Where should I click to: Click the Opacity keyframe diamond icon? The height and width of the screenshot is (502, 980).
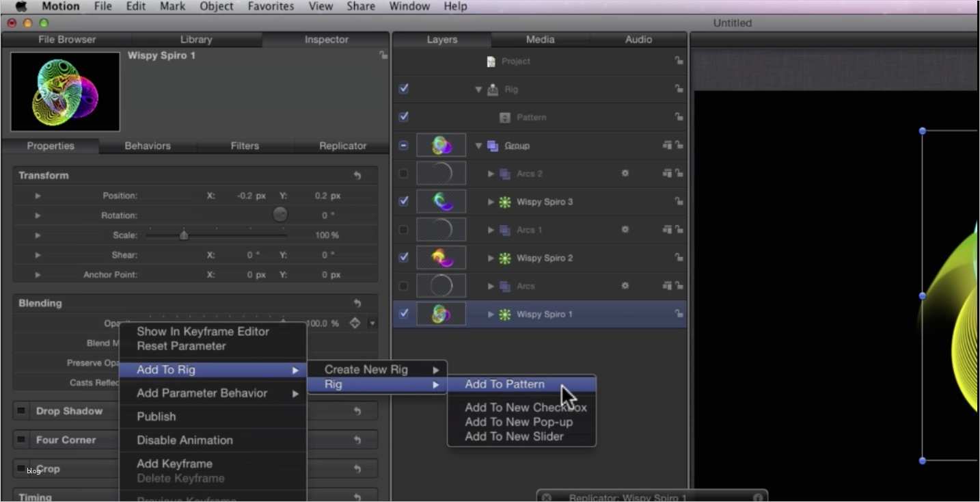click(355, 323)
